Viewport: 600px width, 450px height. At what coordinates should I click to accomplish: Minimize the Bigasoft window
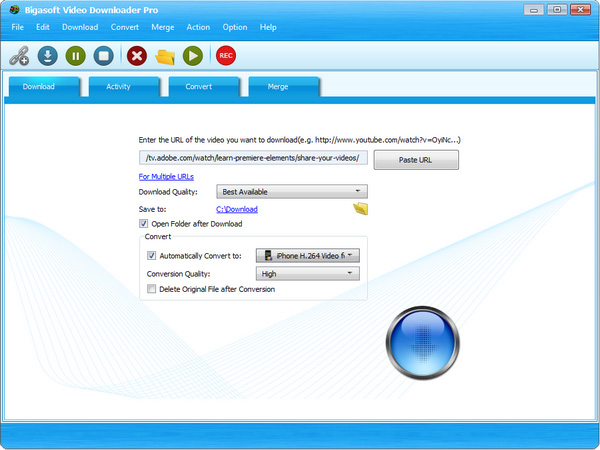click(534, 10)
